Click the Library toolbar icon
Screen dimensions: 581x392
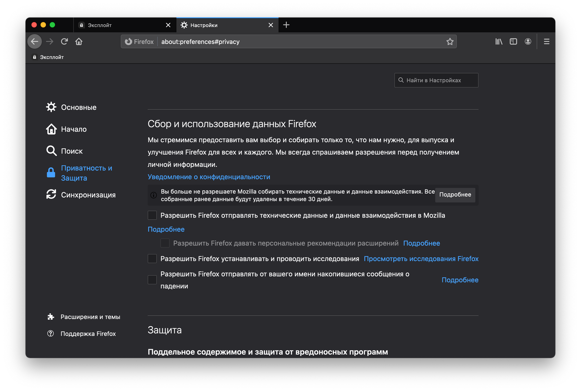(x=499, y=42)
